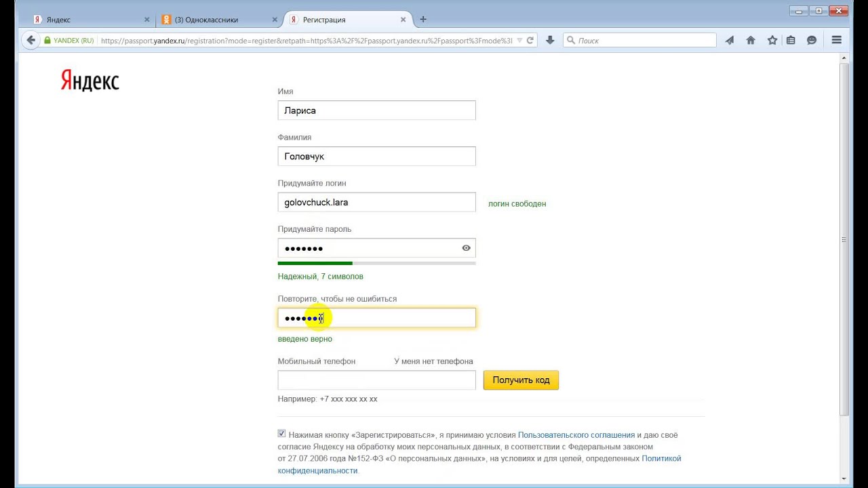Click the paper plane send icon
868x488 pixels.
pyautogui.click(x=730, y=41)
